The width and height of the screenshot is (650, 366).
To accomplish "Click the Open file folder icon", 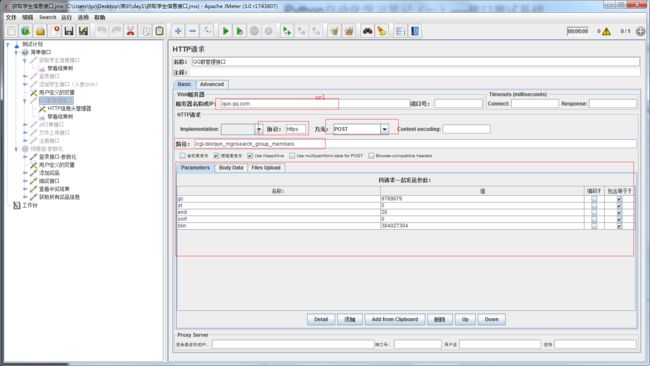I will coord(40,31).
